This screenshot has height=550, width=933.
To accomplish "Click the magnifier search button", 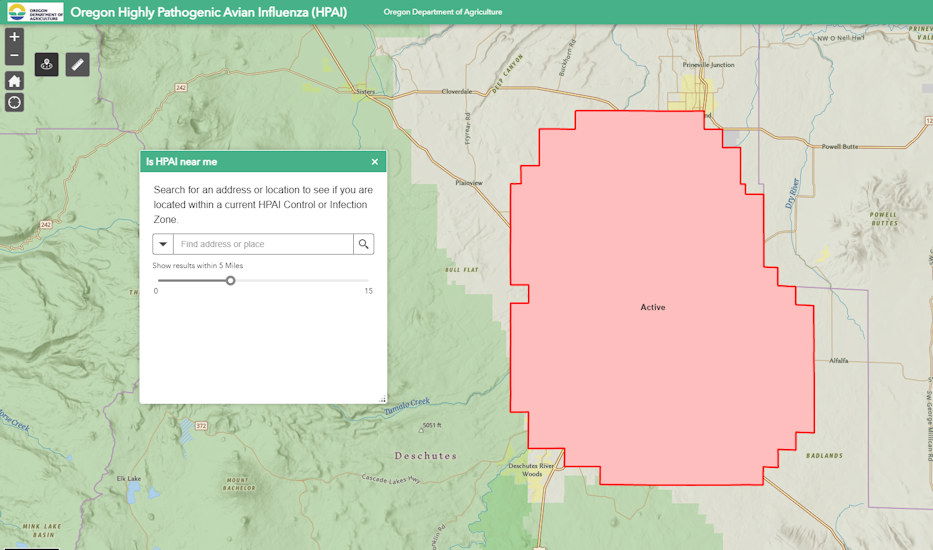I will coord(364,244).
